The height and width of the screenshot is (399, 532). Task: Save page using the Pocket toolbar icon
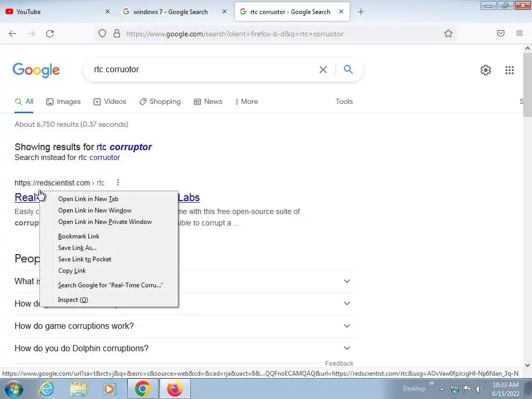pos(501,33)
